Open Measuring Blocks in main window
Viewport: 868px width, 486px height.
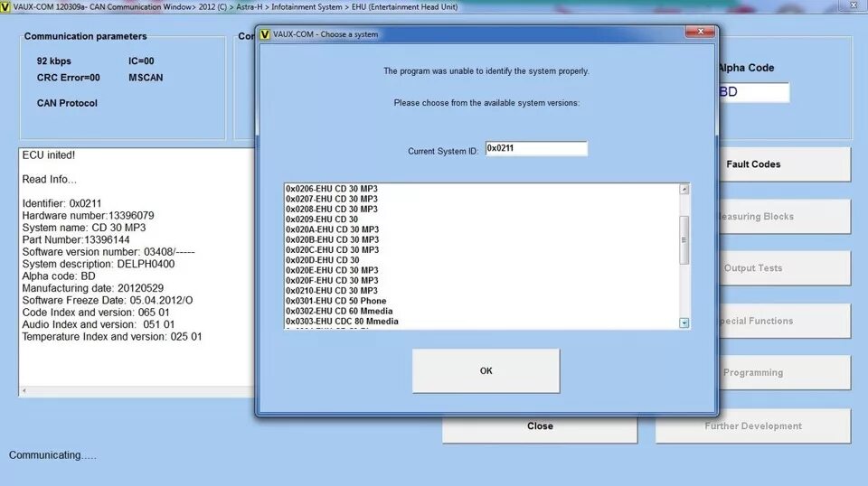pyautogui.click(x=785, y=217)
